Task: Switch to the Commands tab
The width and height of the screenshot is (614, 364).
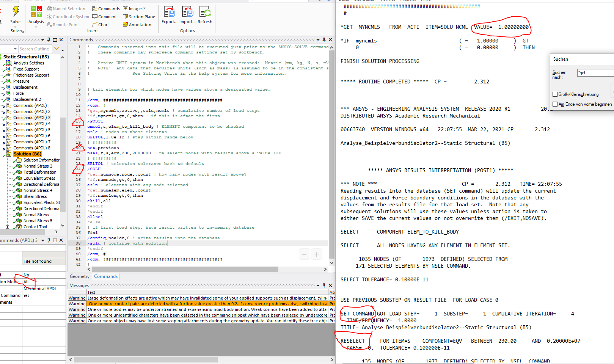Action: coord(106,276)
